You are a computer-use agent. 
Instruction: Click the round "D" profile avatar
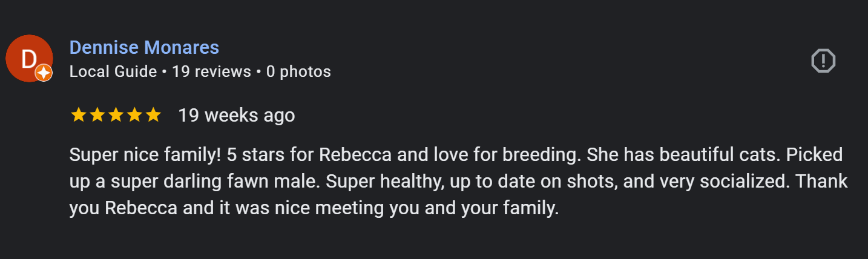tap(28, 58)
